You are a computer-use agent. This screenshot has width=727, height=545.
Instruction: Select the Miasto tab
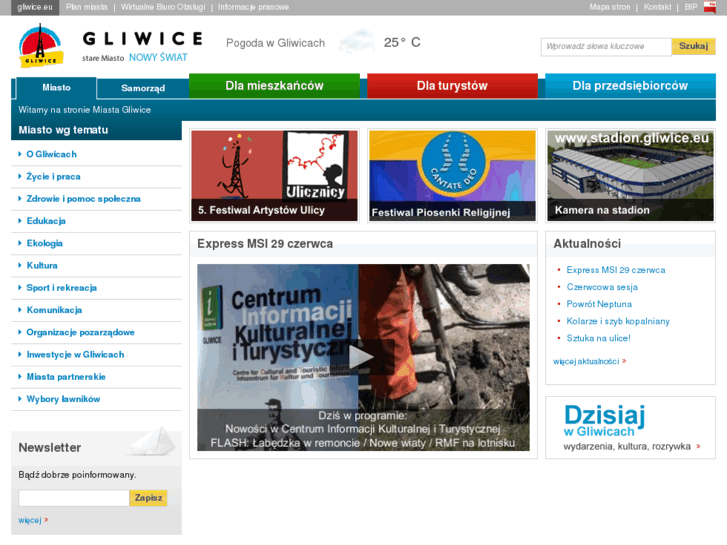[57, 88]
